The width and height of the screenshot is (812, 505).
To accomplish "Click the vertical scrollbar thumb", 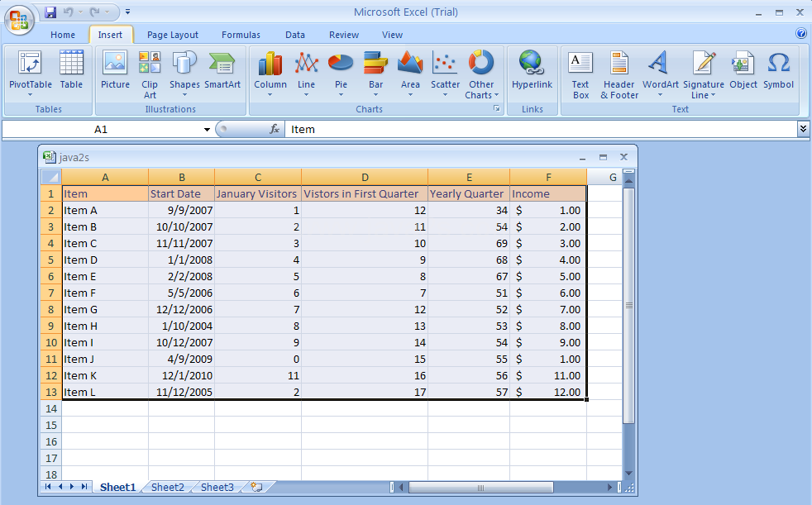I will (628, 305).
